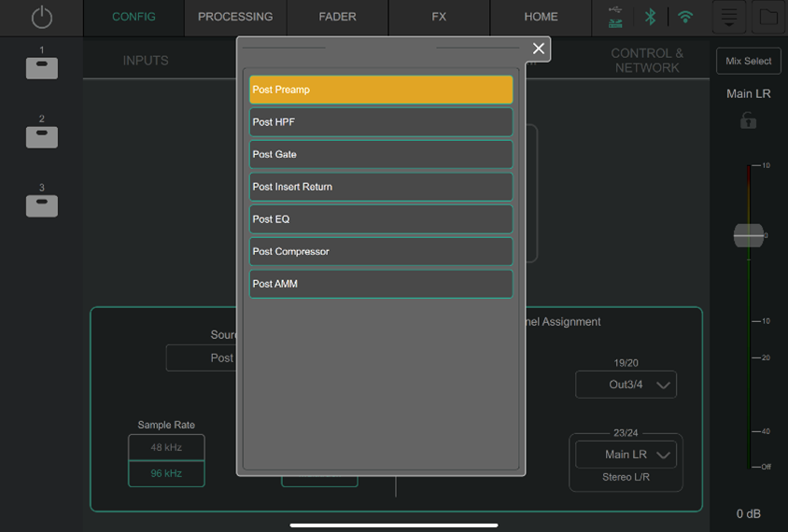Image resolution: width=788 pixels, height=532 pixels.
Task: Tap the Bluetooth icon
Action: (651, 17)
